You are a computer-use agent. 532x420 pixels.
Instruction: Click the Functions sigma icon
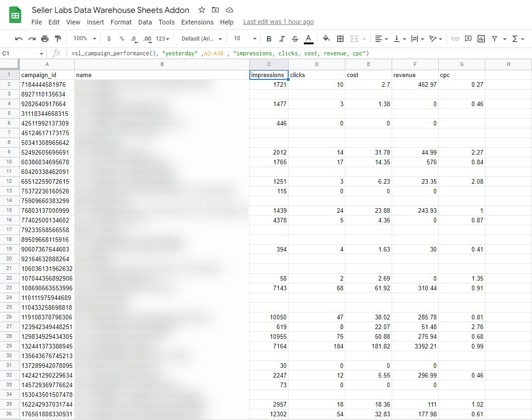tap(515, 39)
